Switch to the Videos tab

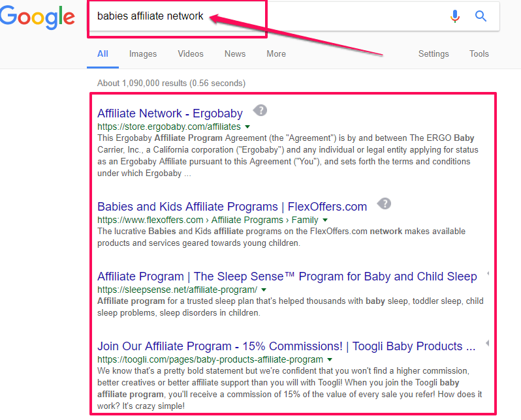point(191,53)
